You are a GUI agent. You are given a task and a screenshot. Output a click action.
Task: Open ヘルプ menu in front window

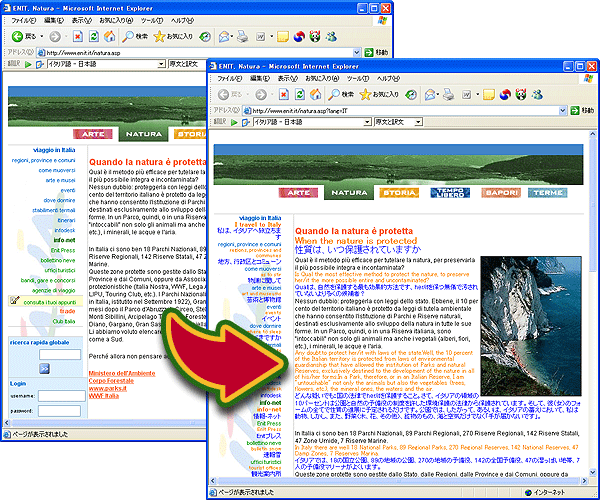tap(388, 78)
